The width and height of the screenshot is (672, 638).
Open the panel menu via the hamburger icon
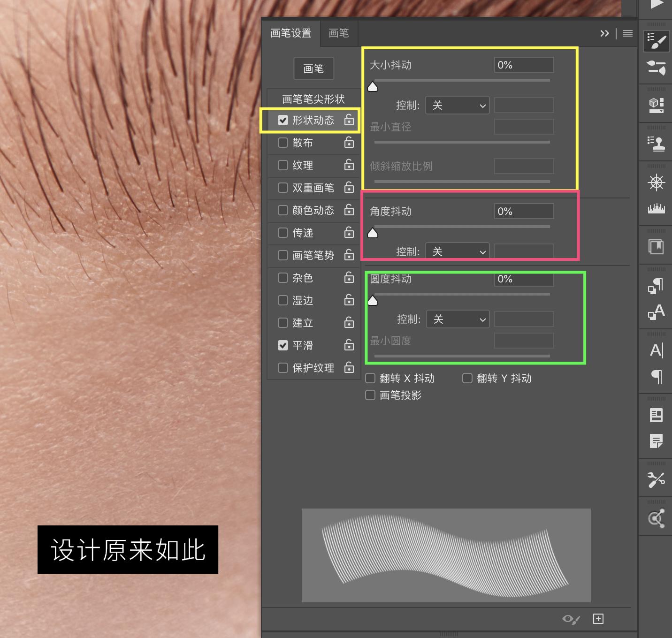click(x=627, y=33)
